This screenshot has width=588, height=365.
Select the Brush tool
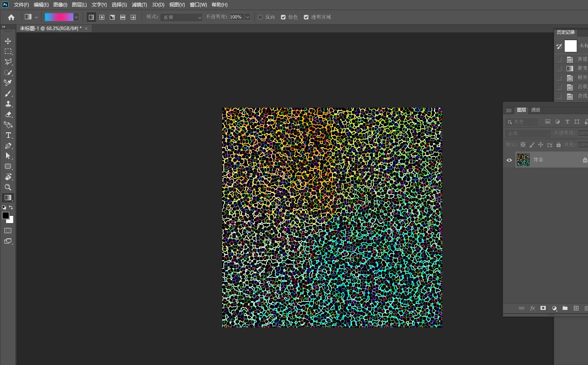pyautogui.click(x=8, y=93)
